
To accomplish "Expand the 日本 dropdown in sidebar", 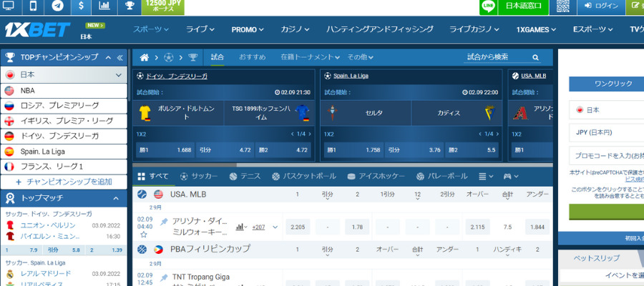I will [119, 74].
